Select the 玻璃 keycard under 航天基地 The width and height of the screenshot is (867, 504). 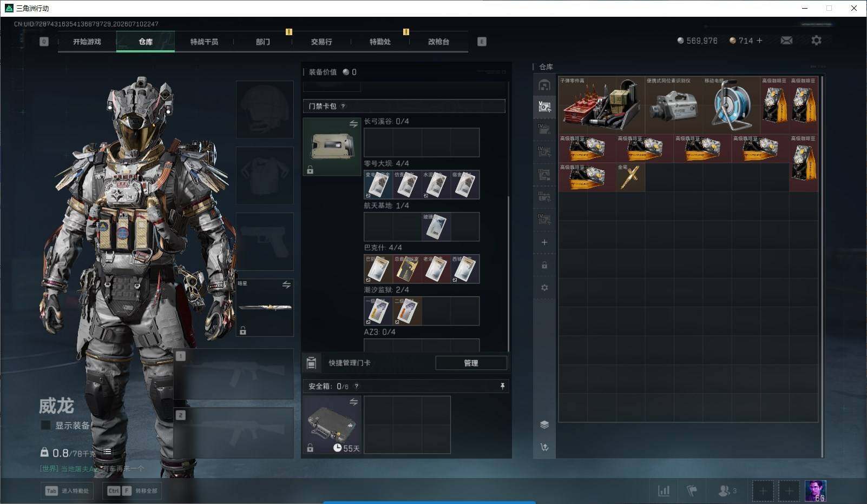click(436, 227)
